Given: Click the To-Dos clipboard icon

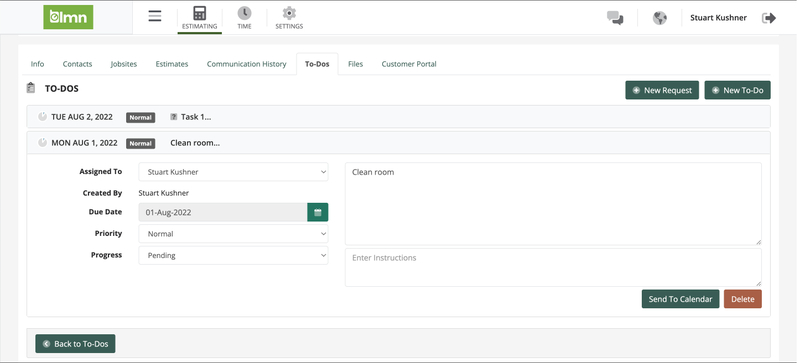Looking at the screenshot, I should click(x=31, y=88).
